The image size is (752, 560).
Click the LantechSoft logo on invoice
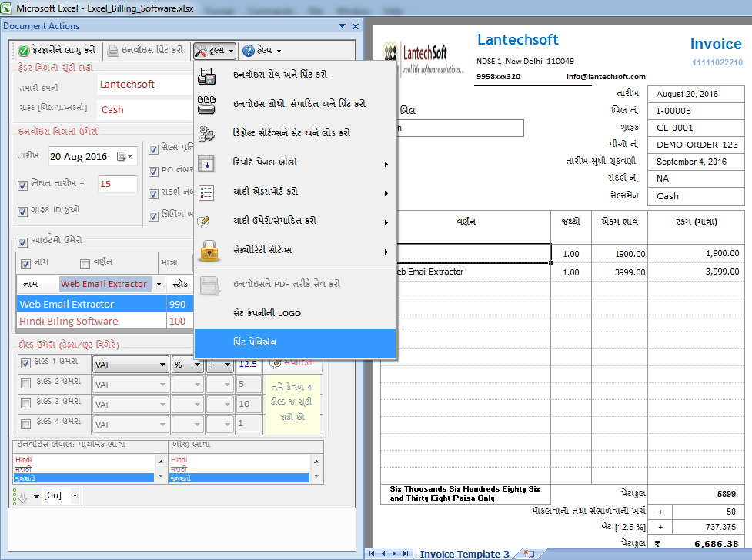[423, 59]
